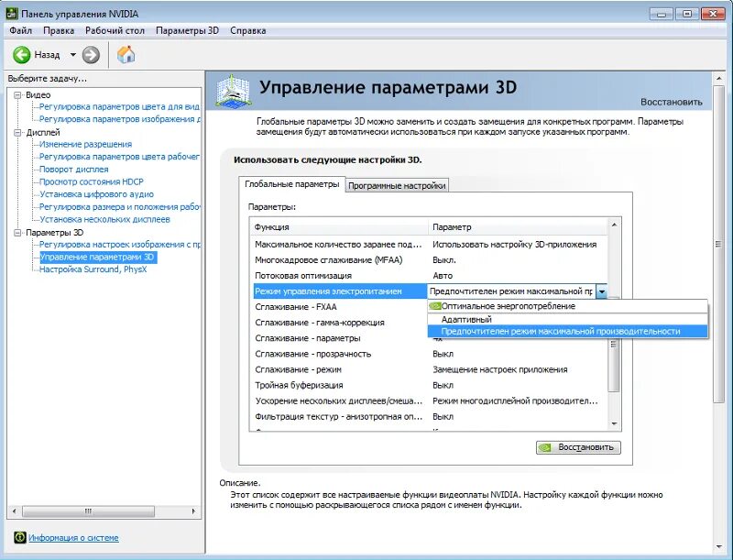Screen dimensions: 733x560
Task: Click the grey Forward arrow icon
Action: click(x=91, y=55)
